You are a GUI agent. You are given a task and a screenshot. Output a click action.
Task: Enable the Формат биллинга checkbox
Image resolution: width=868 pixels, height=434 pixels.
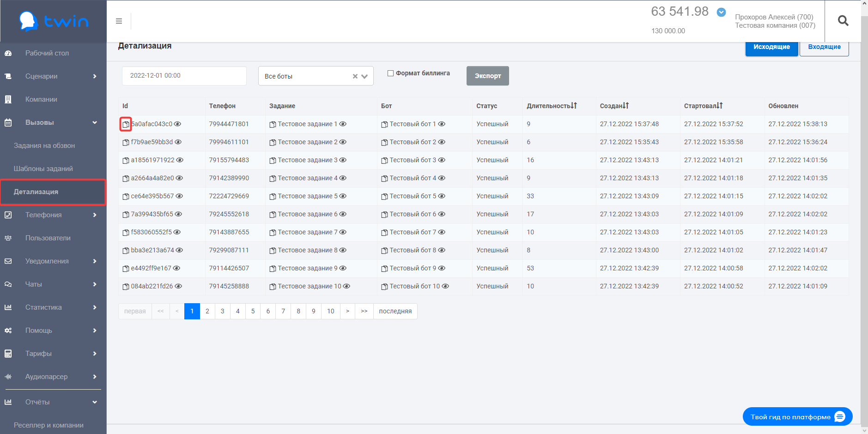tap(390, 73)
